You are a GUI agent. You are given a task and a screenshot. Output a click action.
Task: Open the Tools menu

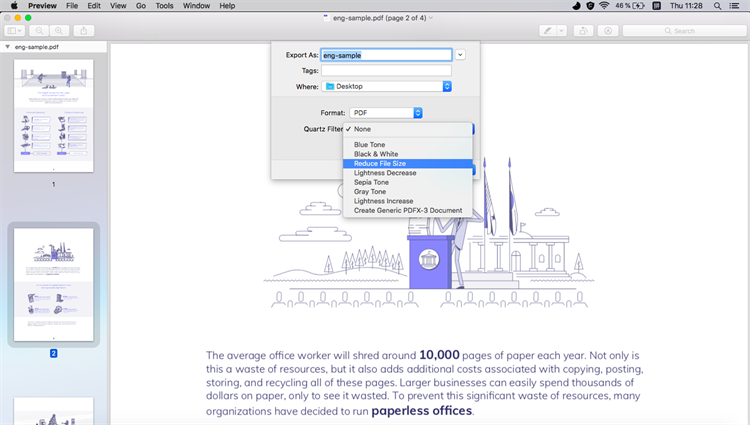[164, 6]
